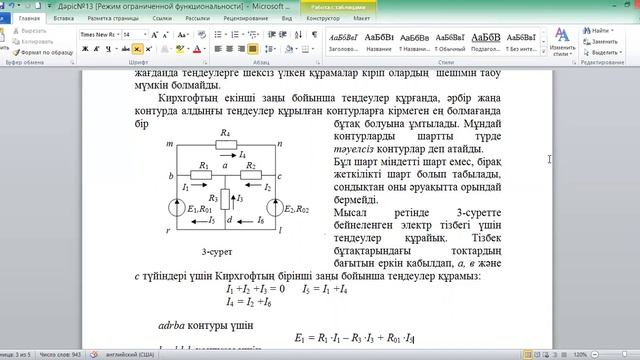
Task: Apply the Название style
Action: (x=379, y=42)
